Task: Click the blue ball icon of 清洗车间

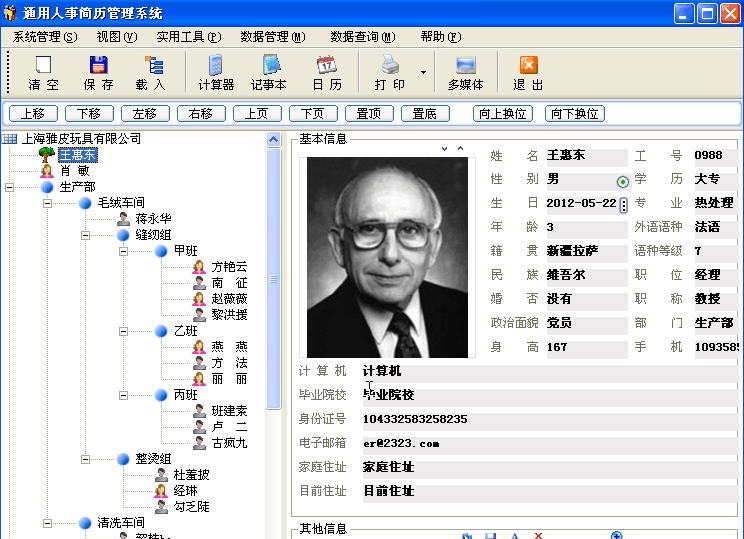Action: [85, 523]
